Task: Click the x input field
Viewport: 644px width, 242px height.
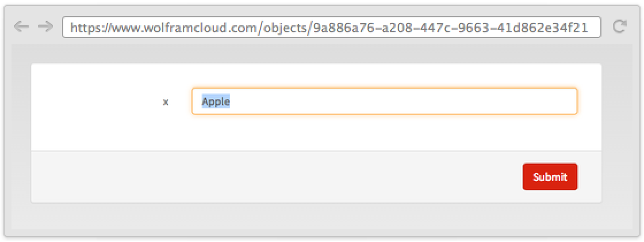Action: coord(384,101)
